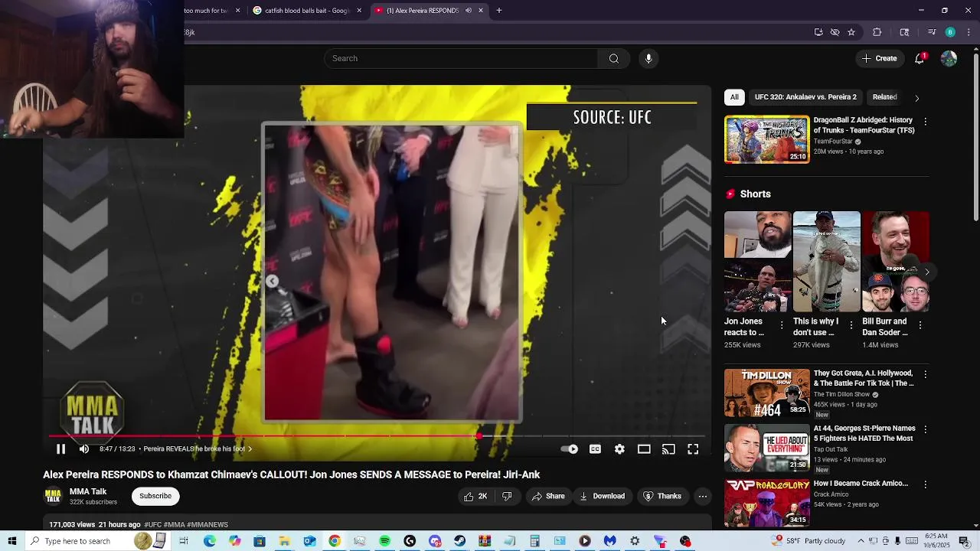The image size is (980, 551).
Task: Bookmark this page with the star
Action: [x=851, y=32]
